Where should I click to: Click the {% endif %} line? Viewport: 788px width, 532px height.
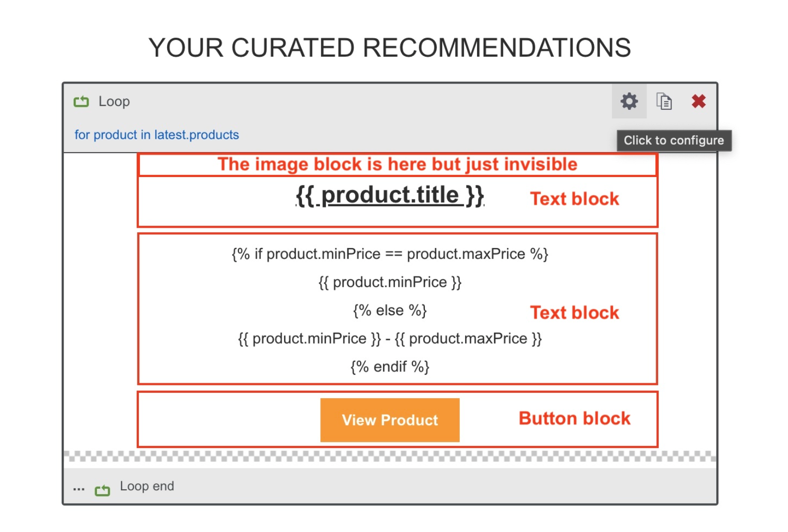(390, 367)
